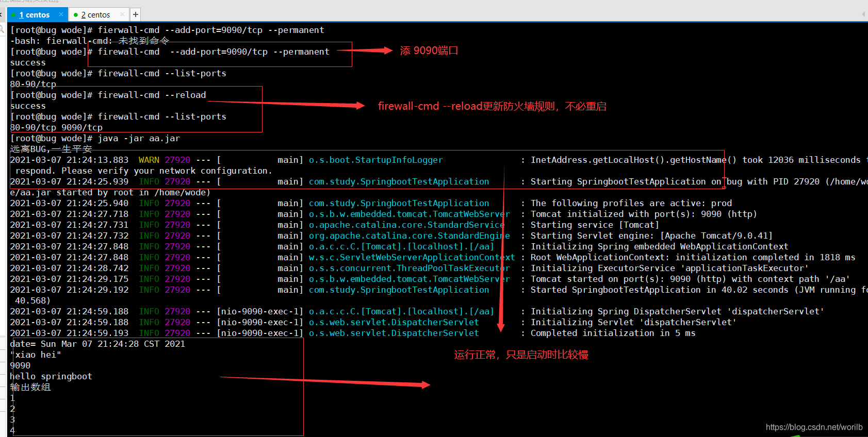Click logger "o.apache.catalina.core.StandardService"
This screenshot has height=437, width=868.
click(406, 225)
